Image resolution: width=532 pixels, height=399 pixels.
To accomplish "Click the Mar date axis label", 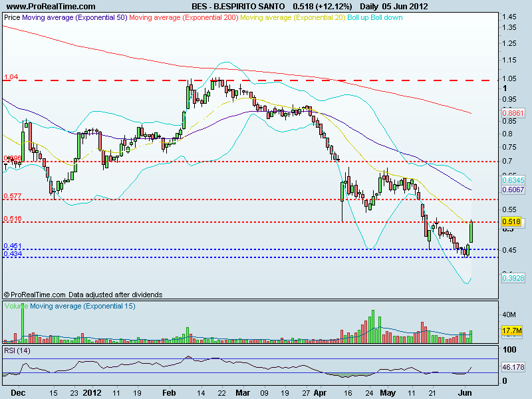I will point(243,393).
